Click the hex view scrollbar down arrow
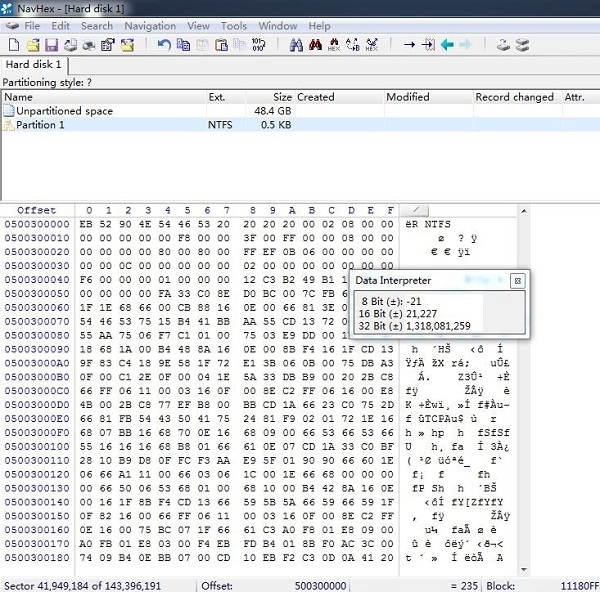 (x=523, y=569)
